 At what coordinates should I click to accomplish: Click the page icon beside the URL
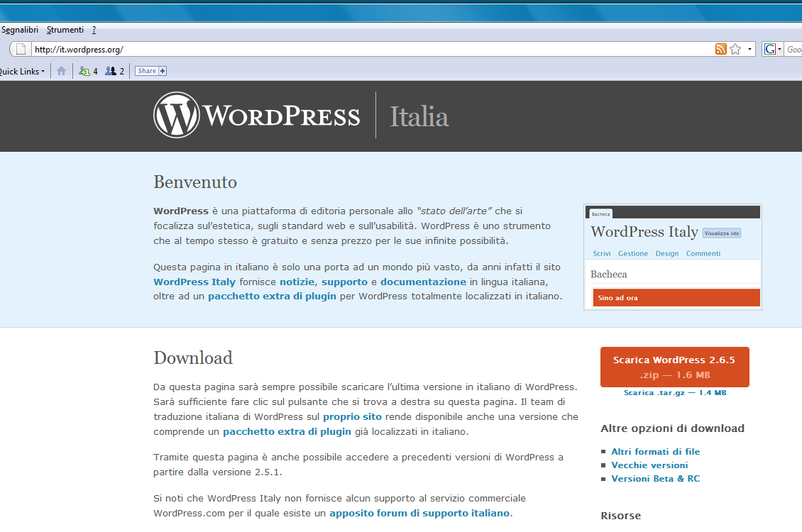21,49
